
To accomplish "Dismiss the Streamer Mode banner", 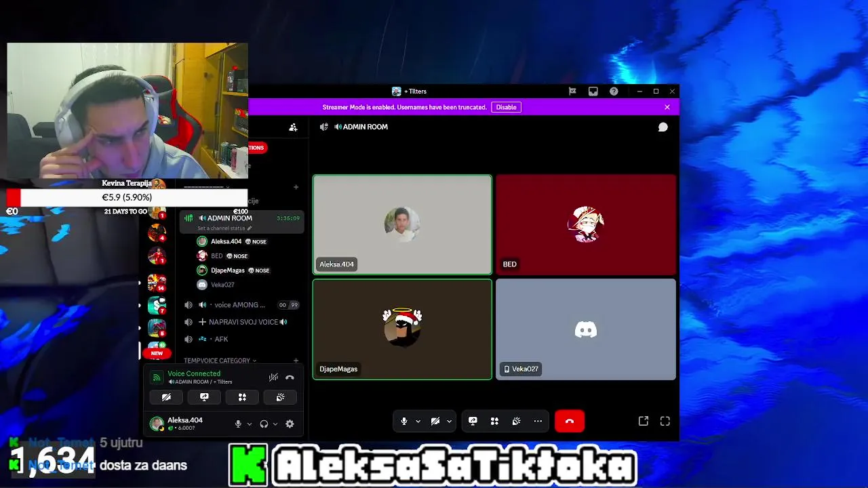I will [x=667, y=107].
